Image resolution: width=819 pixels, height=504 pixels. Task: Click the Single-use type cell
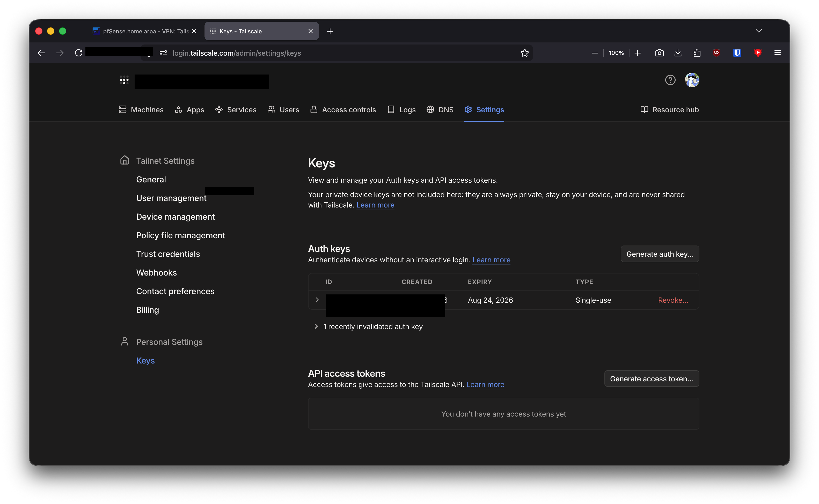593,300
